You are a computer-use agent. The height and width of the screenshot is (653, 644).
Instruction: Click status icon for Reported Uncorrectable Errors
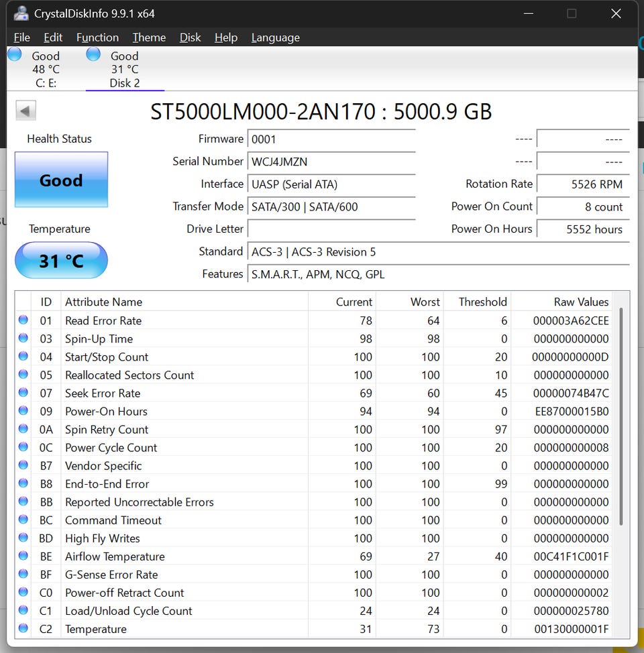tap(23, 501)
